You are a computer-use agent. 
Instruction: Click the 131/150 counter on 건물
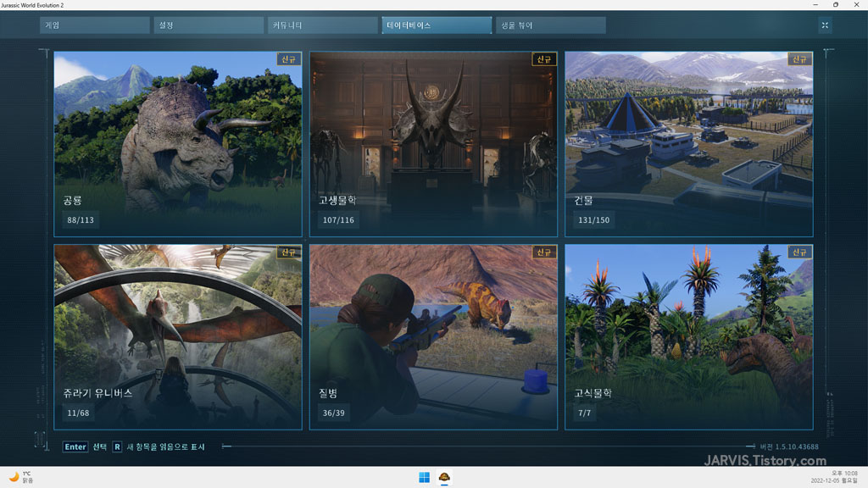point(594,219)
